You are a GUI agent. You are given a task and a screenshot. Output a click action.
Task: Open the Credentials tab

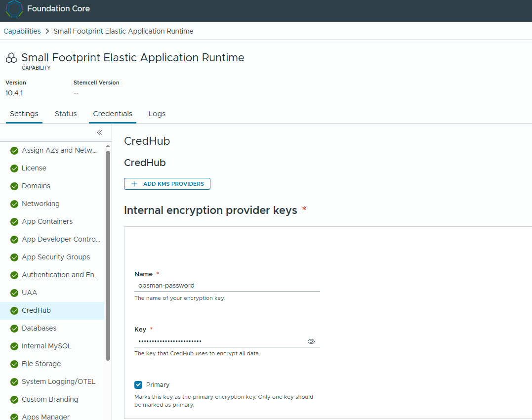pos(113,114)
